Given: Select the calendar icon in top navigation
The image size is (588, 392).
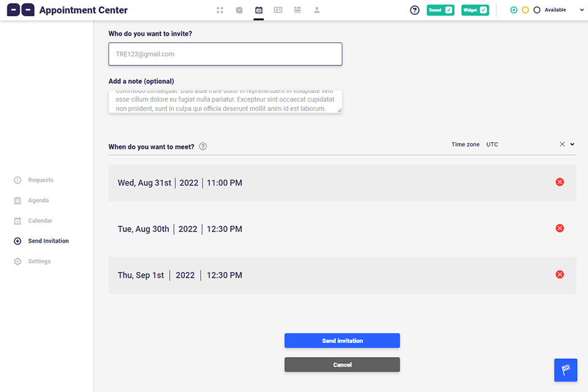Looking at the screenshot, I should click(x=258, y=10).
